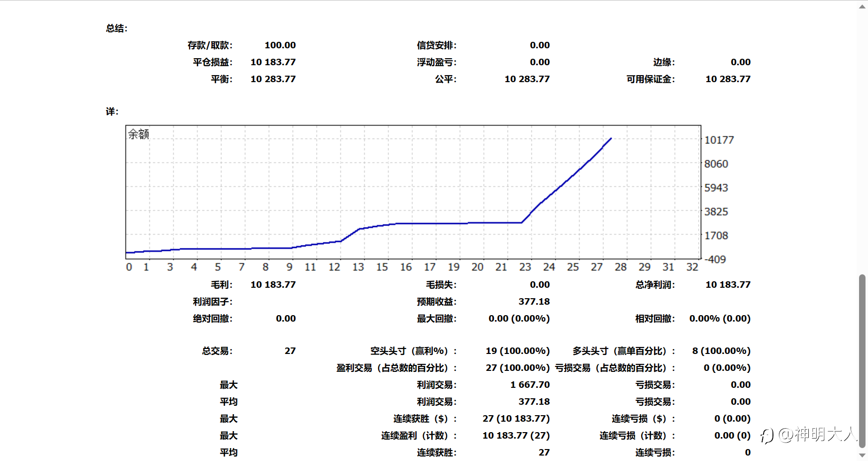Click the 利润因子 label
Image resolution: width=868 pixels, height=461 pixels.
(x=213, y=302)
